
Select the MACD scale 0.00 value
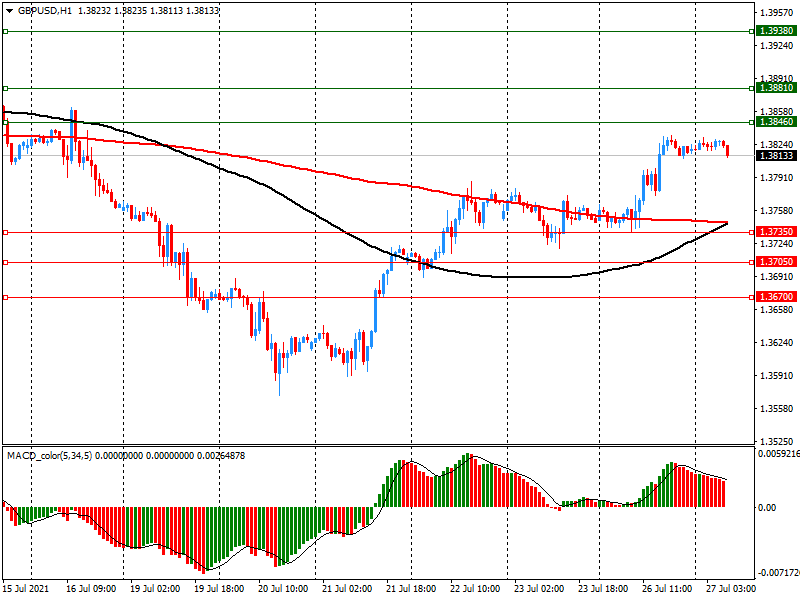[x=767, y=508]
